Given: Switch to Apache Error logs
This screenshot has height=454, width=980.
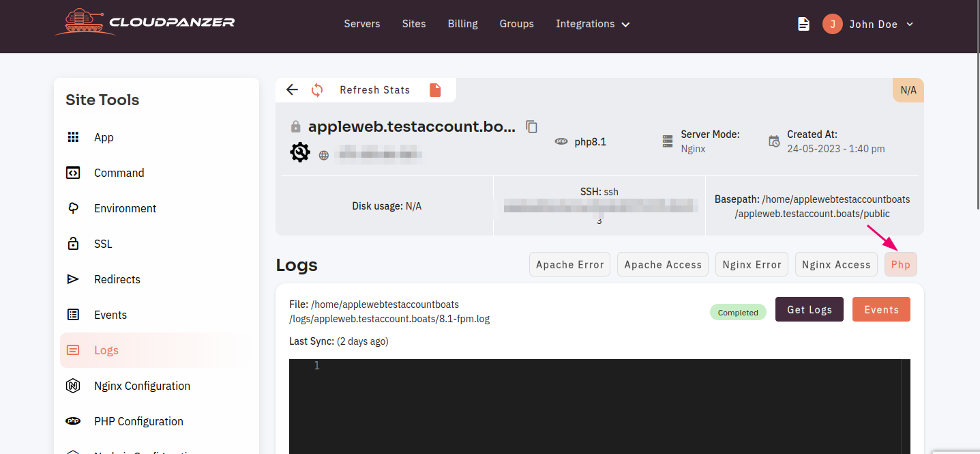Looking at the screenshot, I should pos(569,264).
